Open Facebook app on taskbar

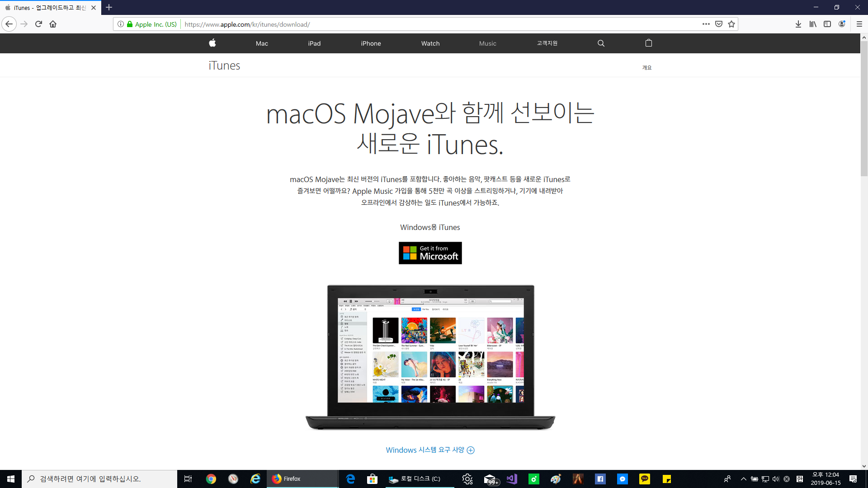(600, 479)
